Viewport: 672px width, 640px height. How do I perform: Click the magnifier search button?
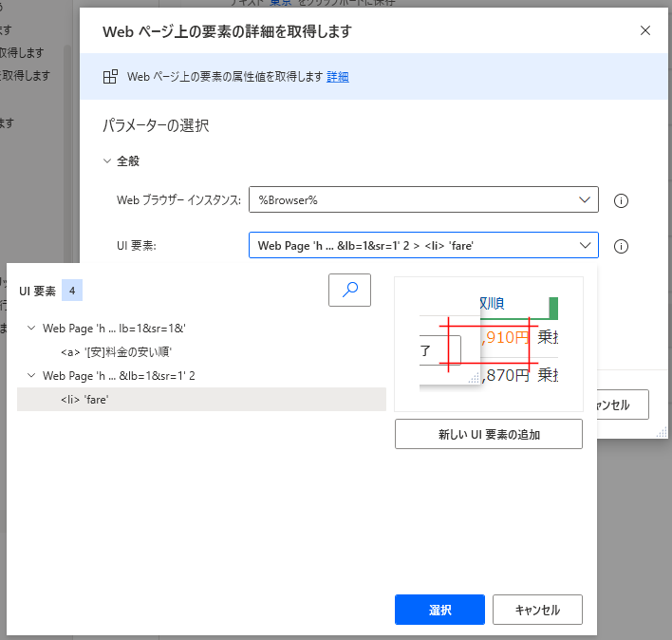click(349, 291)
